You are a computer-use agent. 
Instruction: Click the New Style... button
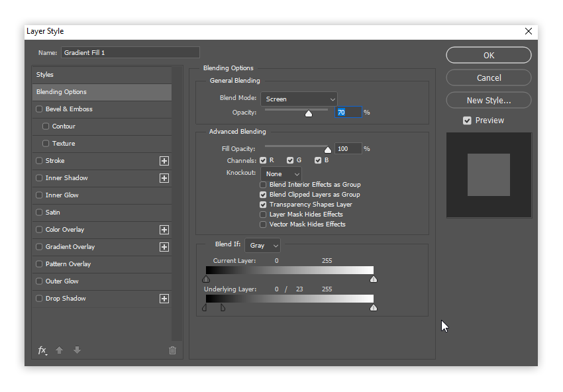tap(489, 101)
